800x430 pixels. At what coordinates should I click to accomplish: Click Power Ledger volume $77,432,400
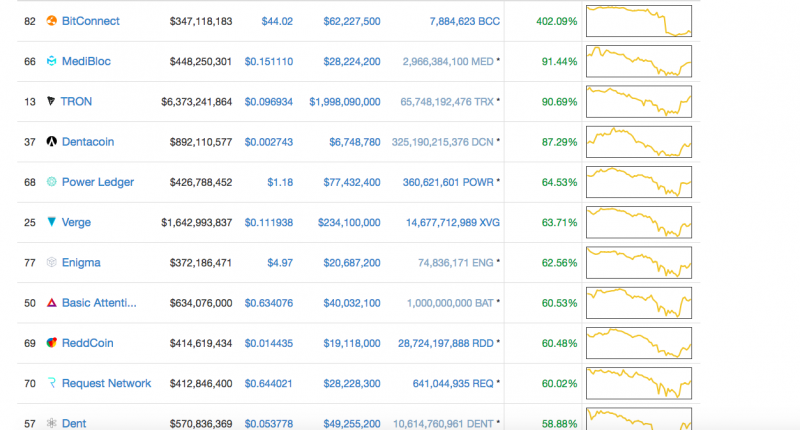352,183
